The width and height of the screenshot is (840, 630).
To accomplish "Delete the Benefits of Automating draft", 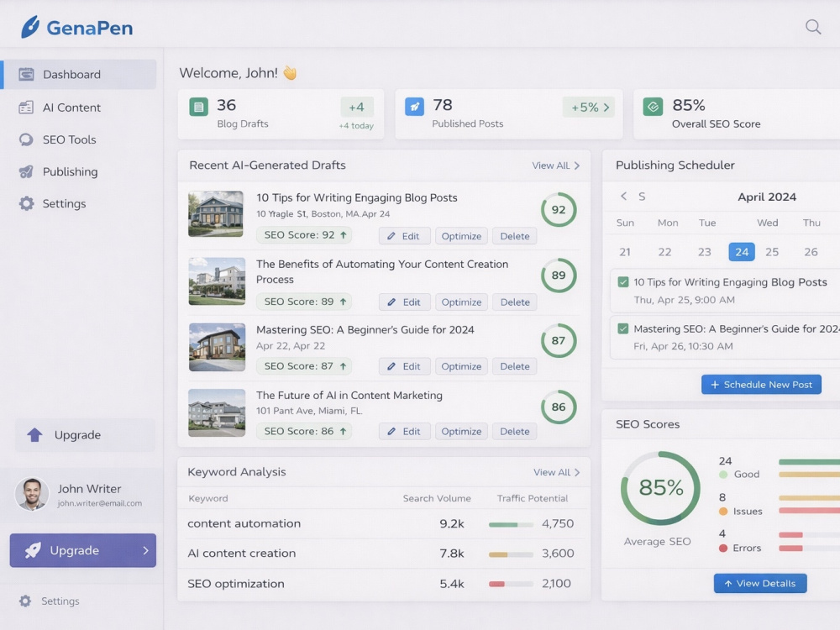I will (515, 302).
